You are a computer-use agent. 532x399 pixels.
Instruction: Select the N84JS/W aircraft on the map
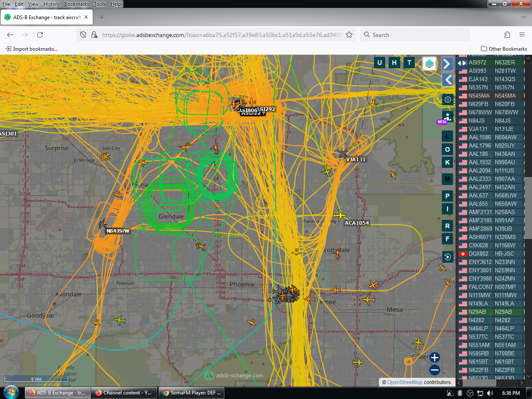click(103, 224)
